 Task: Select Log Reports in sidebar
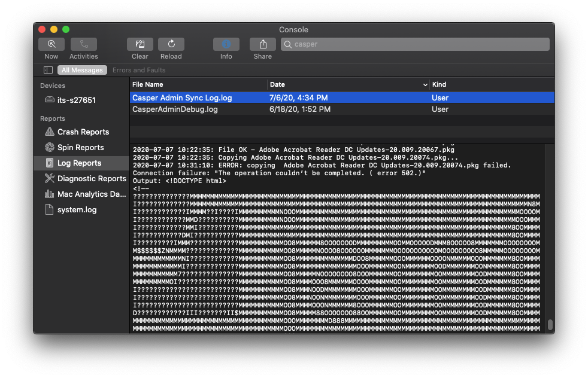82,163
